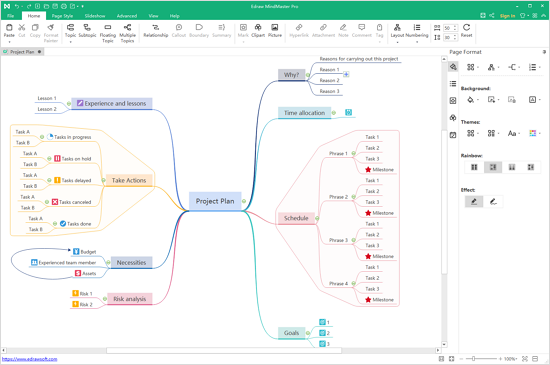Enable the hand-drawn Effect style
This screenshot has width=550, height=365.
click(x=493, y=202)
